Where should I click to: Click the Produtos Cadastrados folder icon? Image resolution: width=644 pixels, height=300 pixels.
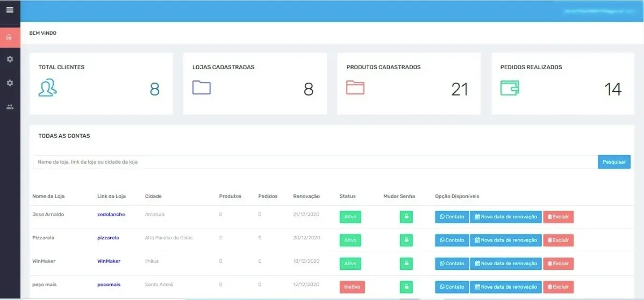tap(355, 87)
